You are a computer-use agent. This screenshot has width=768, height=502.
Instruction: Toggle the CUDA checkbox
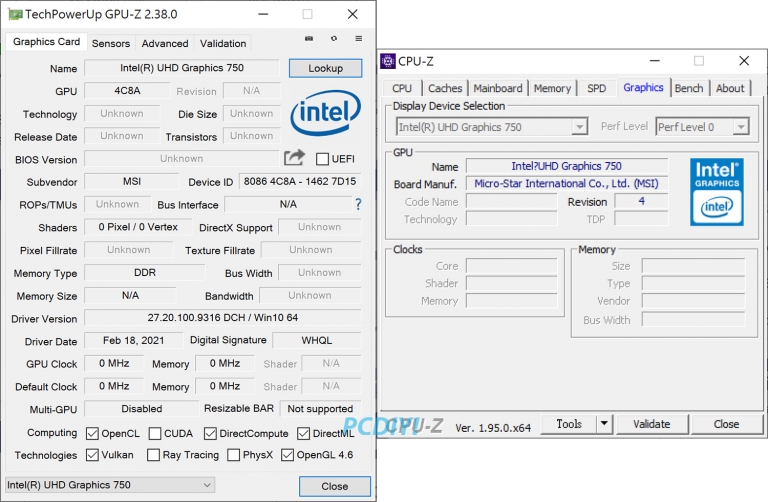(155, 433)
